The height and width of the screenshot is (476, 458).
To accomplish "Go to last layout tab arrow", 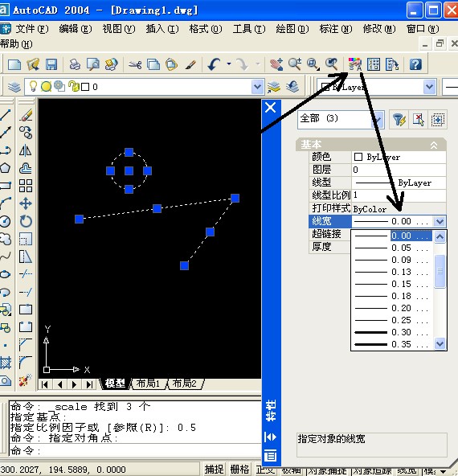I will point(89,384).
